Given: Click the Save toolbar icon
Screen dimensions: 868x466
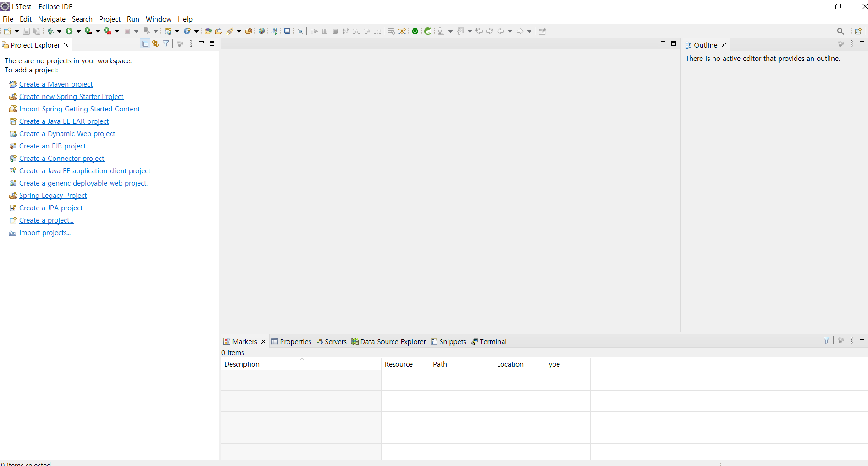Looking at the screenshot, I should point(26,31).
